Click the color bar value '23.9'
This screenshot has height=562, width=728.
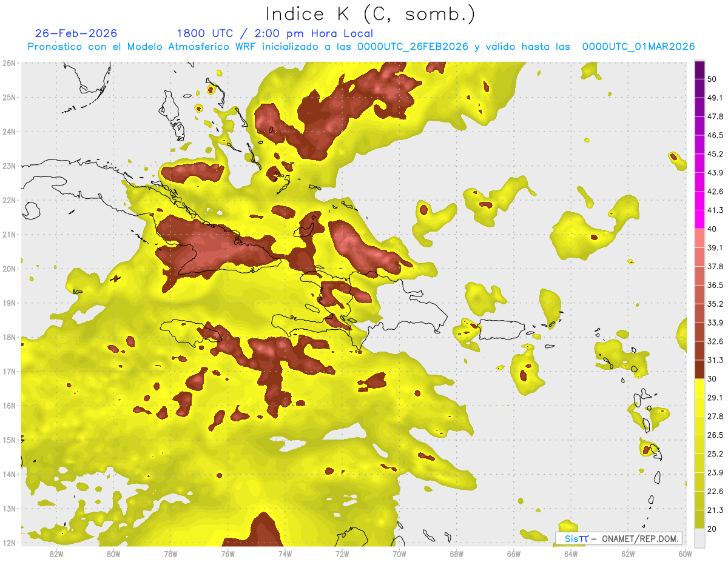point(715,472)
